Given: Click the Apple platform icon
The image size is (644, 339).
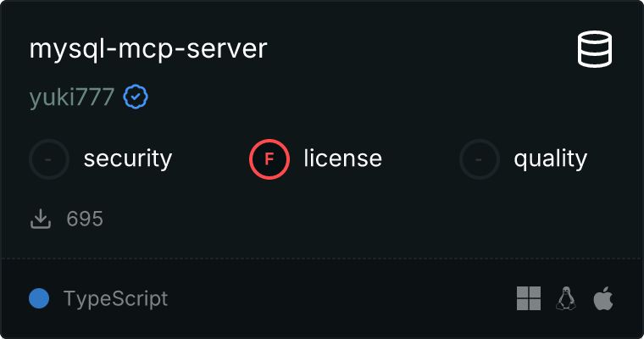Looking at the screenshot, I should 602,298.
